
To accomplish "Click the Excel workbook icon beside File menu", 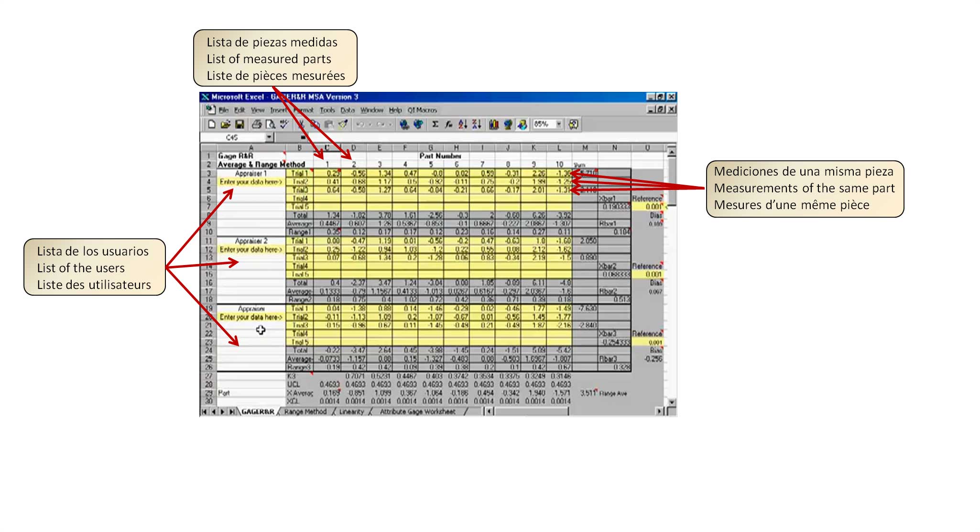I will pos(210,110).
